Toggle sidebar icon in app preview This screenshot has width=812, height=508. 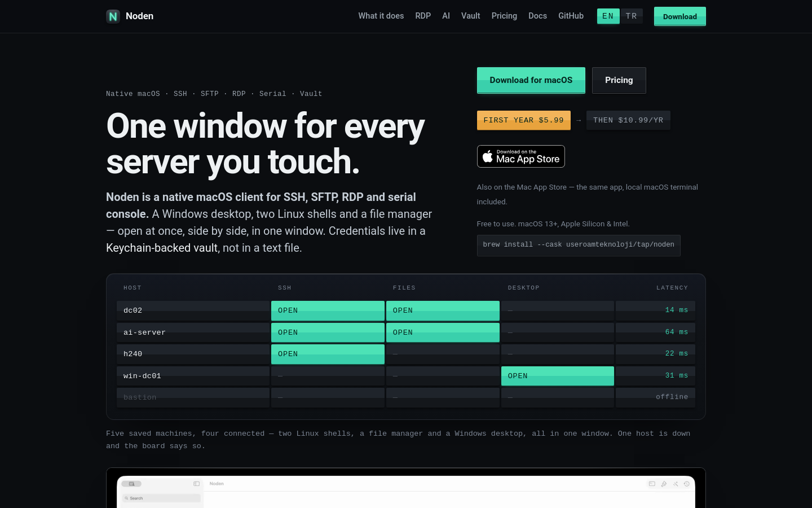pos(196,484)
